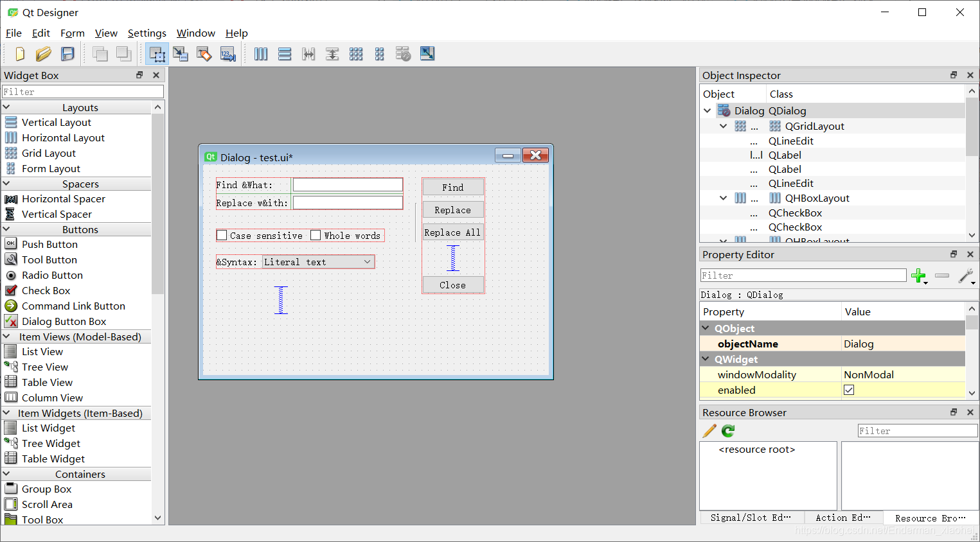The image size is (980, 542).
Task: Click the minus remove dynamic property icon
Action: [x=942, y=275]
